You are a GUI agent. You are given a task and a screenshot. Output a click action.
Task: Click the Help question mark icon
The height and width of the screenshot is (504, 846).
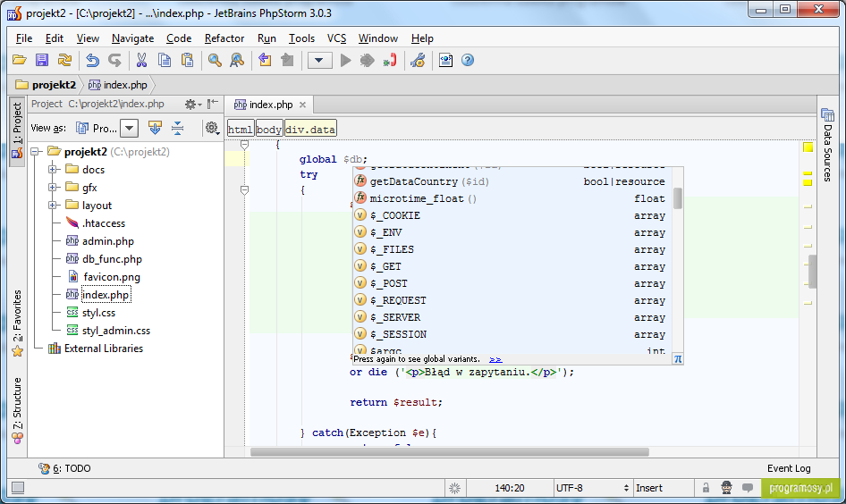pyautogui.click(x=468, y=60)
